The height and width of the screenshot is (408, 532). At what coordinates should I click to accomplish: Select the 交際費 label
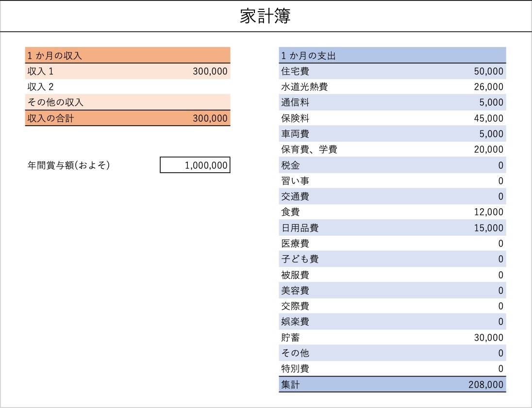295,306
